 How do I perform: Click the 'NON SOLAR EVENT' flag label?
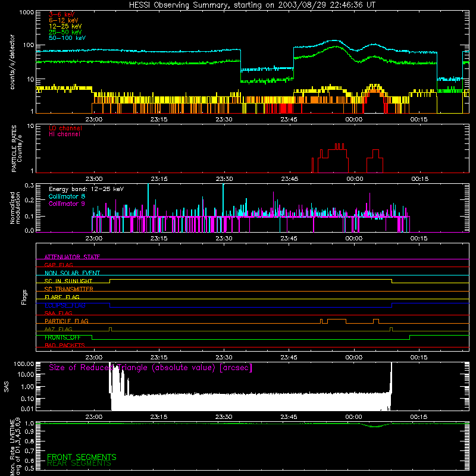click(x=72, y=273)
